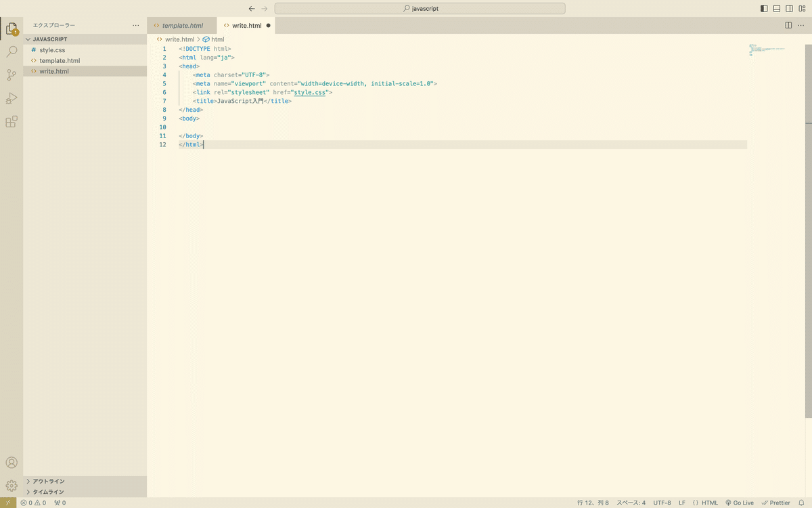This screenshot has height=508, width=812.
Task: Click the エクスプローラー panel title
Action: point(54,25)
